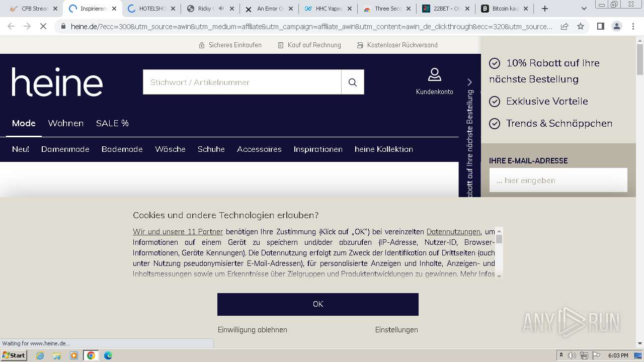
Task: Click the search magnifier icon
Action: coord(352,82)
